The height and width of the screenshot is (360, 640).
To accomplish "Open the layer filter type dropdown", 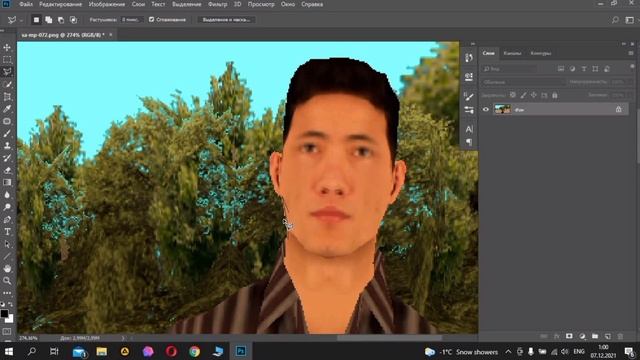I will click(509, 69).
